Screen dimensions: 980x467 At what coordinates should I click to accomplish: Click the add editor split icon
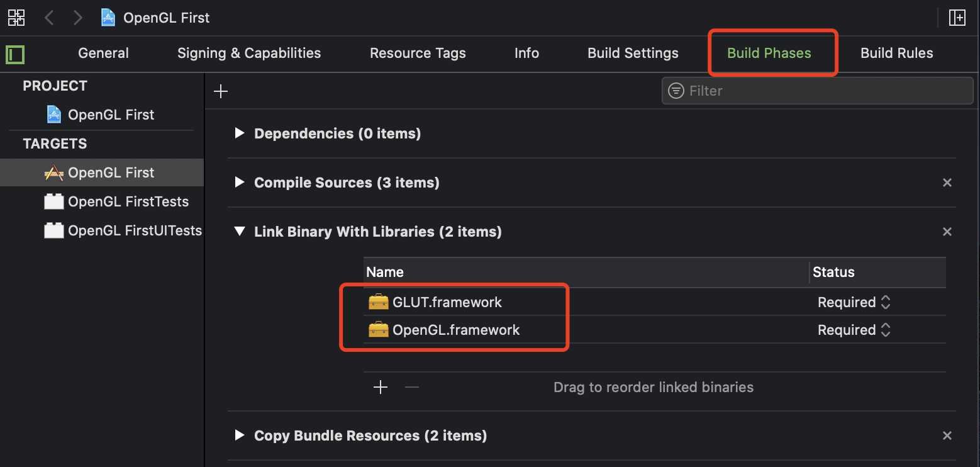click(957, 18)
